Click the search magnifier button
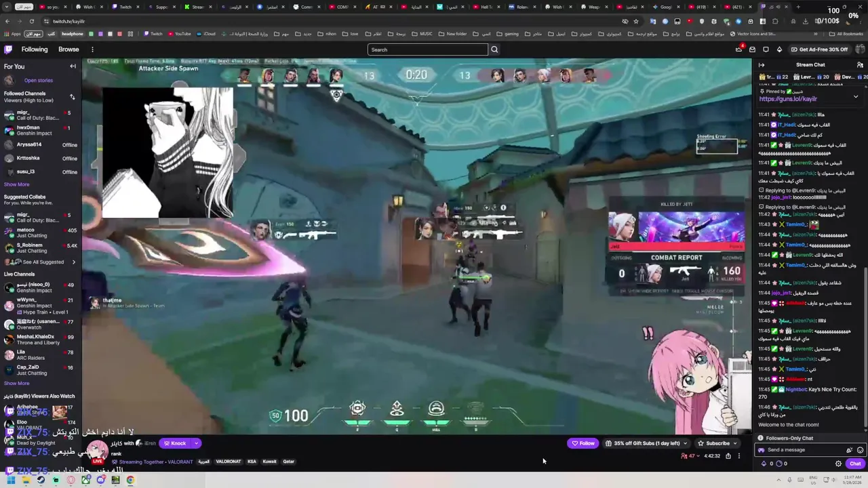This screenshot has height=488, width=868. point(494,49)
